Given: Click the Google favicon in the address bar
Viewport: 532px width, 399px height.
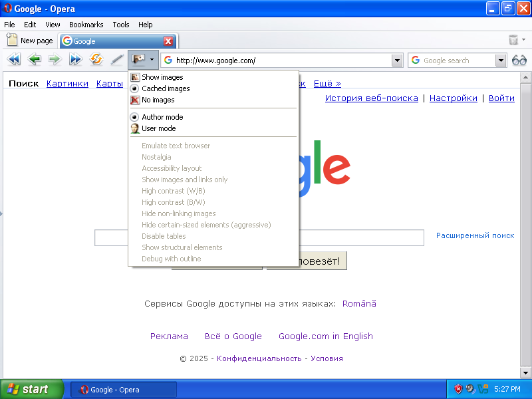Looking at the screenshot, I should [x=168, y=60].
